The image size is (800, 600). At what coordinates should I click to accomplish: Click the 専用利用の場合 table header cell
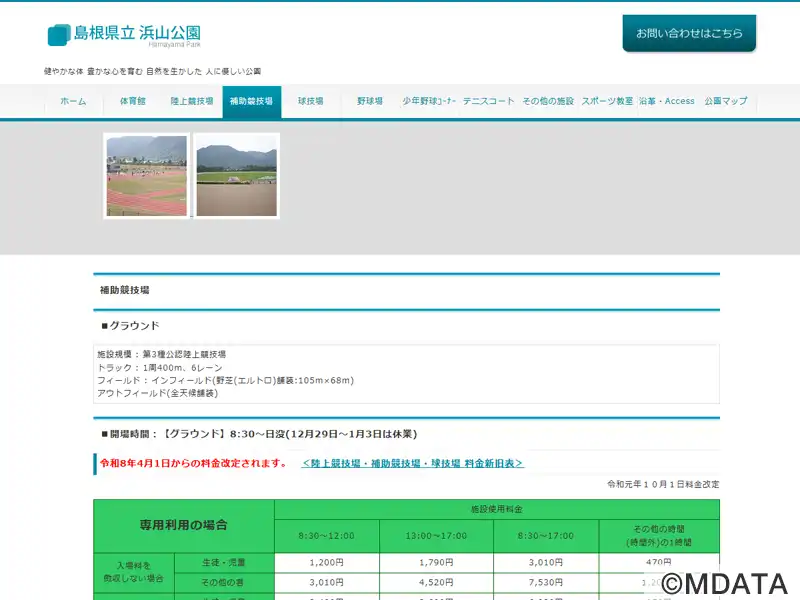[183, 525]
